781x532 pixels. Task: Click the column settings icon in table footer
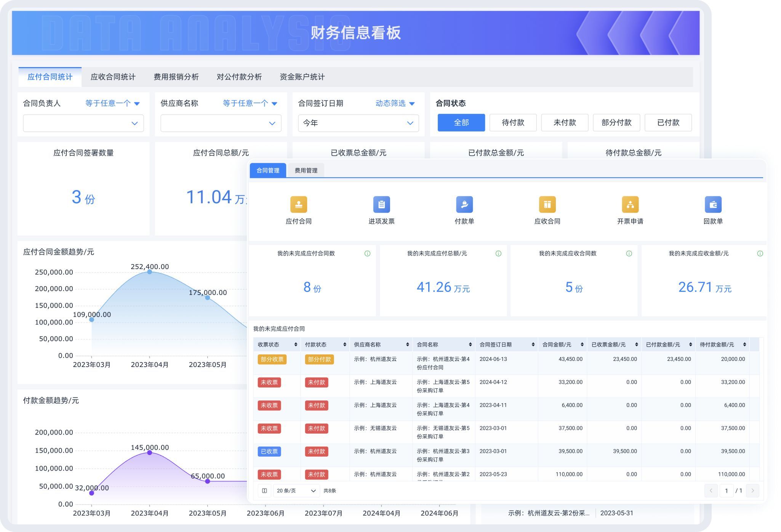point(264,491)
